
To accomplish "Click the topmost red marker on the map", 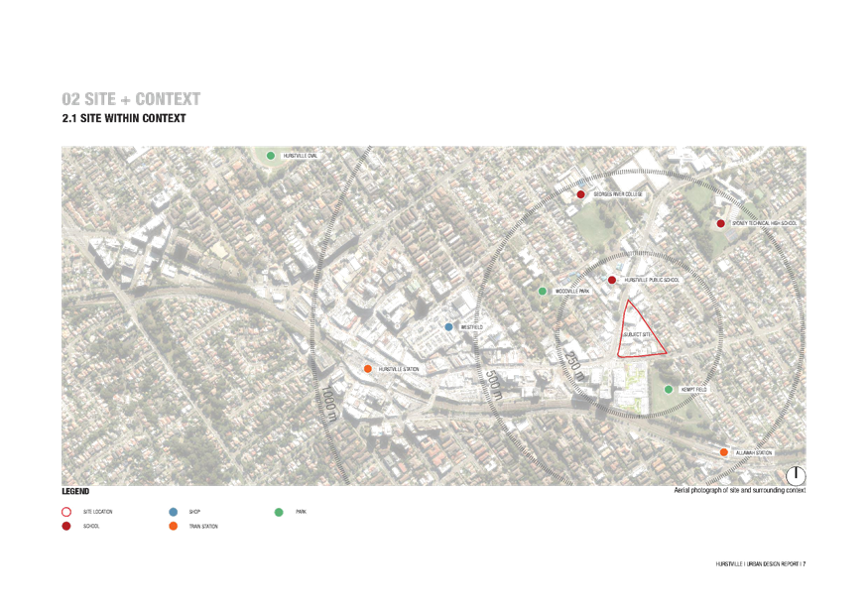I will point(581,194).
